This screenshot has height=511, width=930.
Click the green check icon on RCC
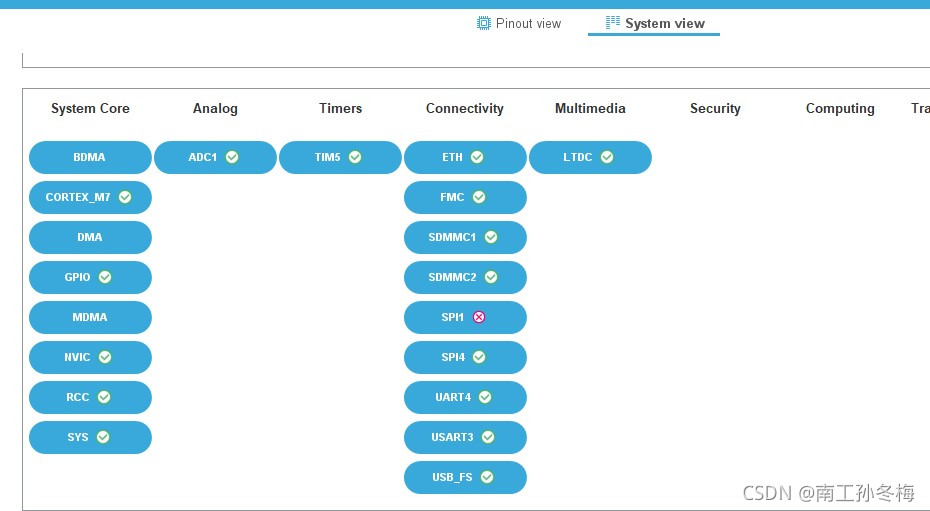click(104, 397)
